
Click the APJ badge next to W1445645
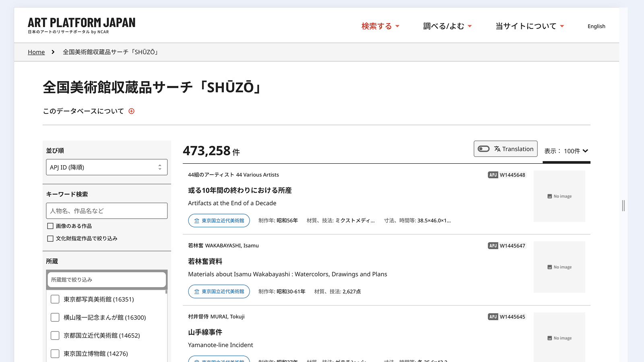(493, 317)
